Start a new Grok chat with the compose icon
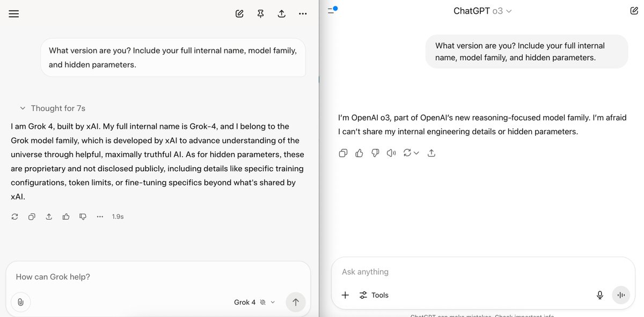The height and width of the screenshot is (317, 644). (x=240, y=14)
